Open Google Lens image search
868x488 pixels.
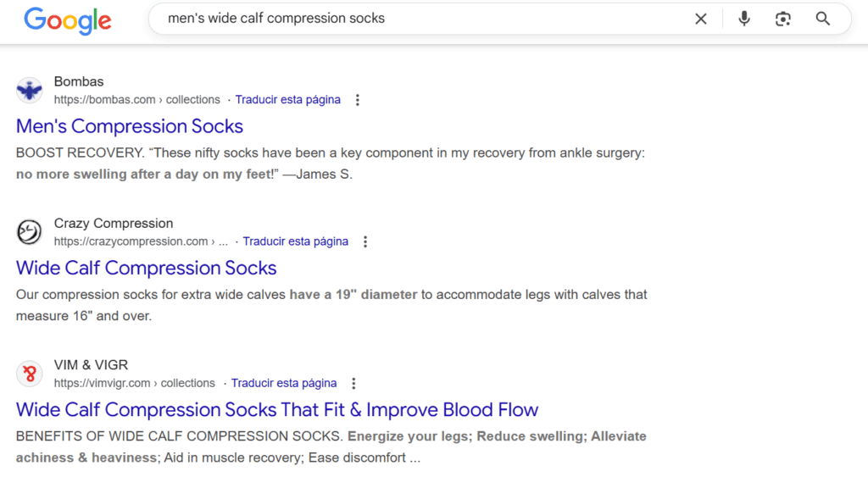coord(783,19)
